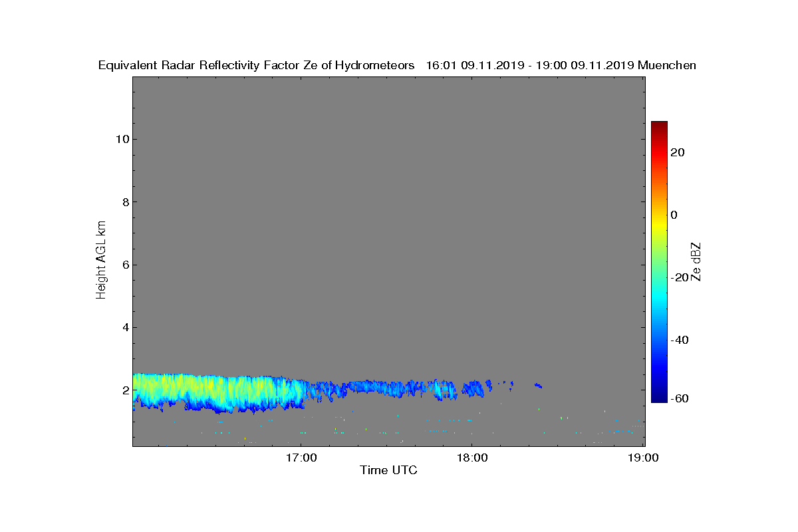Click the '17:00' time tick label
Viewport: 798px width, 532px height.
click(301, 458)
